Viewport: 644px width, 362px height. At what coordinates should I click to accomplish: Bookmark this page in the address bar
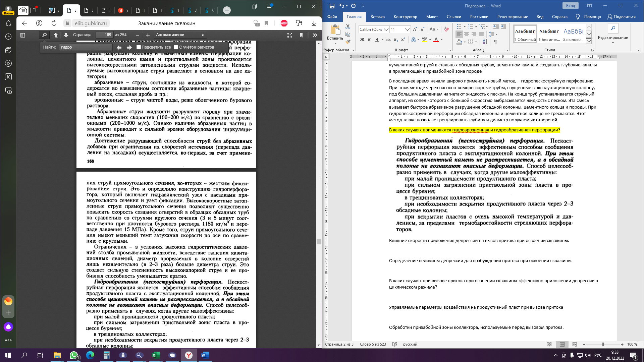(x=266, y=23)
